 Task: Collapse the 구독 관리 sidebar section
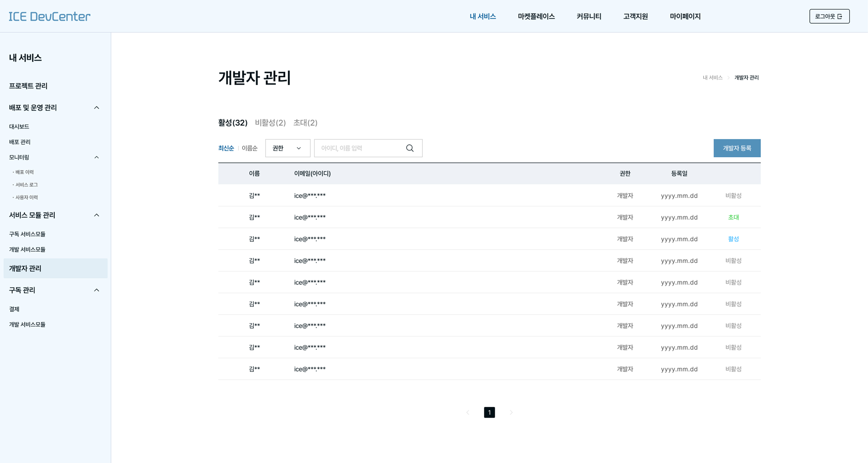tap(96, 290)
